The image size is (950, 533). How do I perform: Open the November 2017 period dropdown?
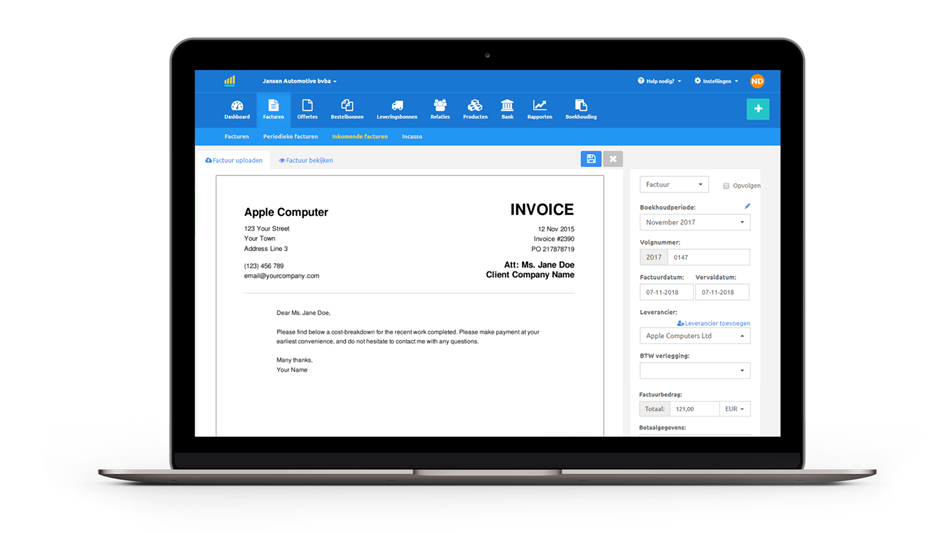pos(694,222)
